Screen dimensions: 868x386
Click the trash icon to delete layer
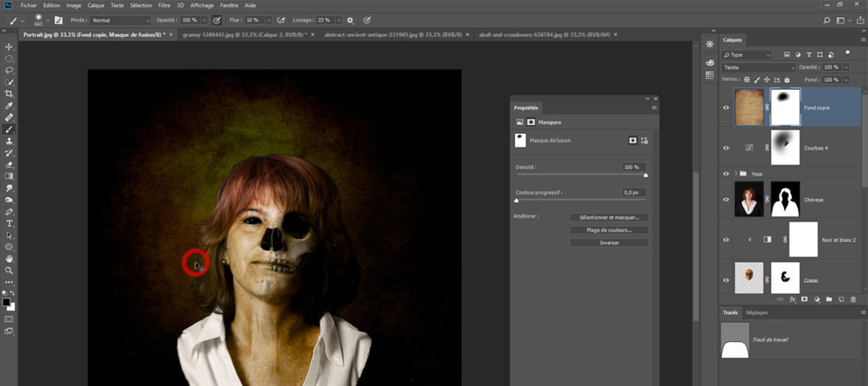tap(853, 298)
